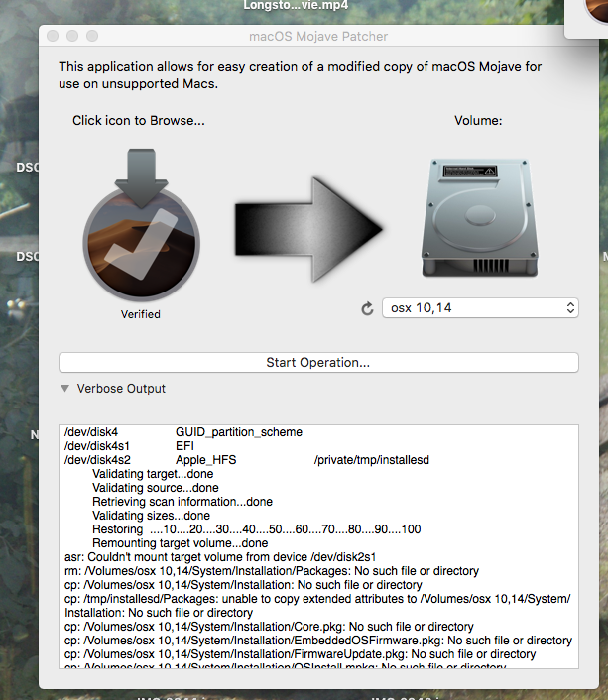
Task: Select the Core.pkg error line
Action: coord(269,627)
